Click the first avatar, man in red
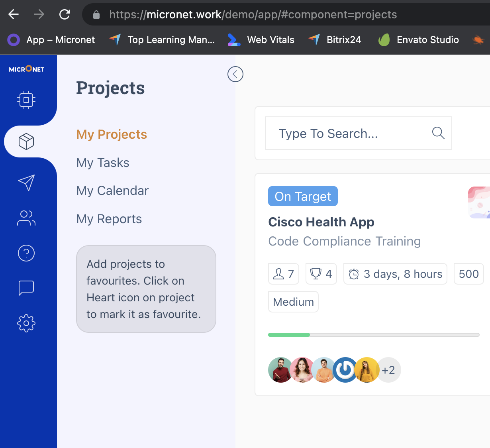The width and height of the screenshot is (490, 448). pyautogui.click(x=280, y=370)
